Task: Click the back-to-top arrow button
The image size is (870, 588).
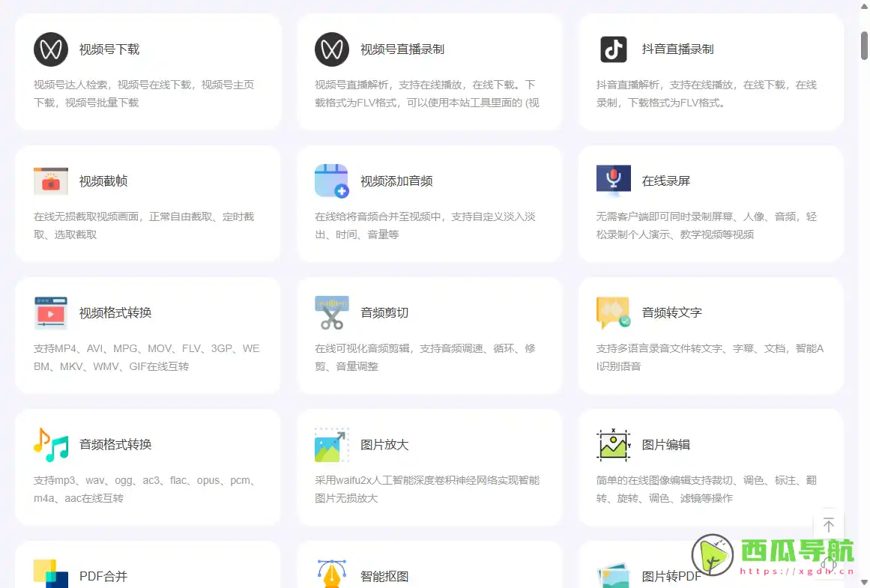Action: (829, 524)
